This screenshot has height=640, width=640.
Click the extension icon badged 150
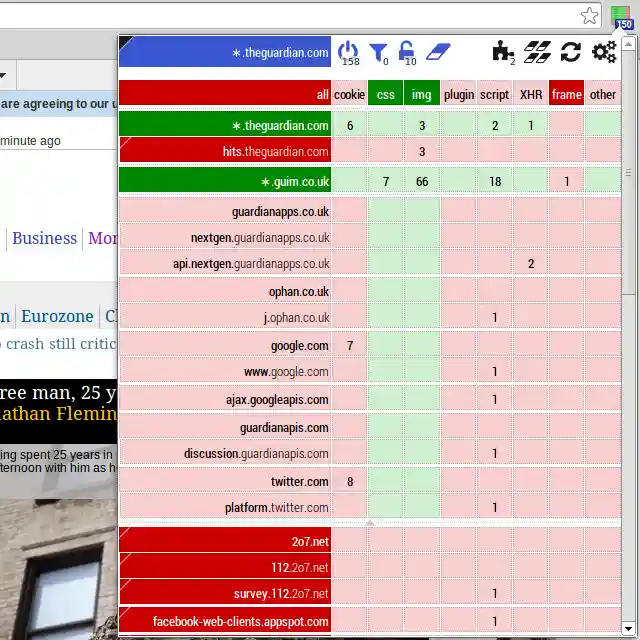622,18
